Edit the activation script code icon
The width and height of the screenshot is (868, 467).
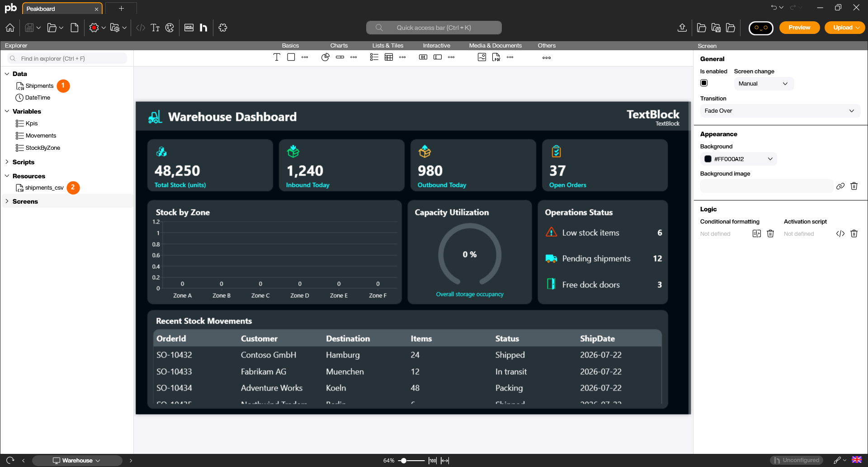coord(840,233)
